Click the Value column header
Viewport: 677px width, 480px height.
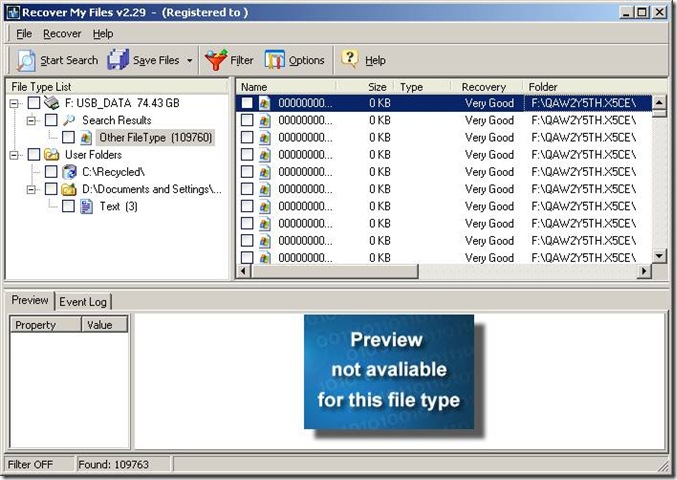pos(104,325)
